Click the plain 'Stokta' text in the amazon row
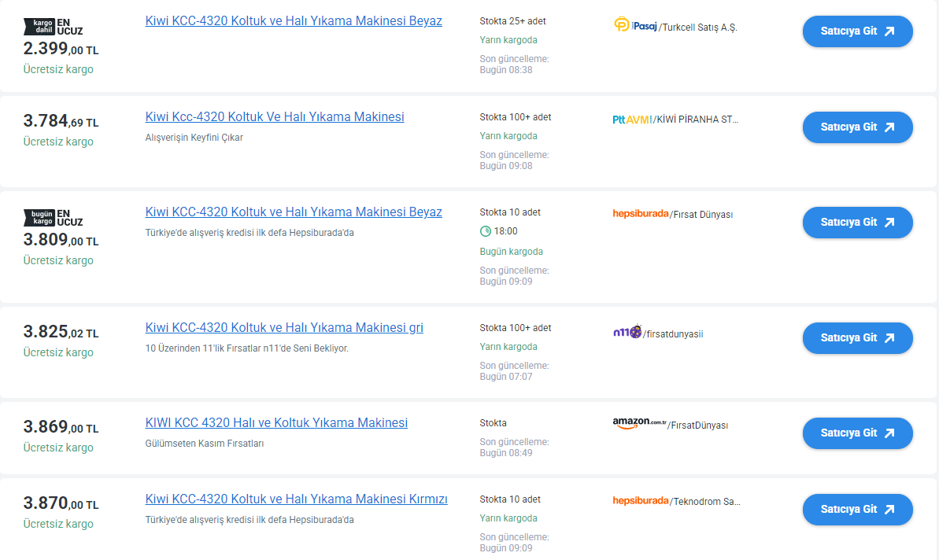 point(493,423)
